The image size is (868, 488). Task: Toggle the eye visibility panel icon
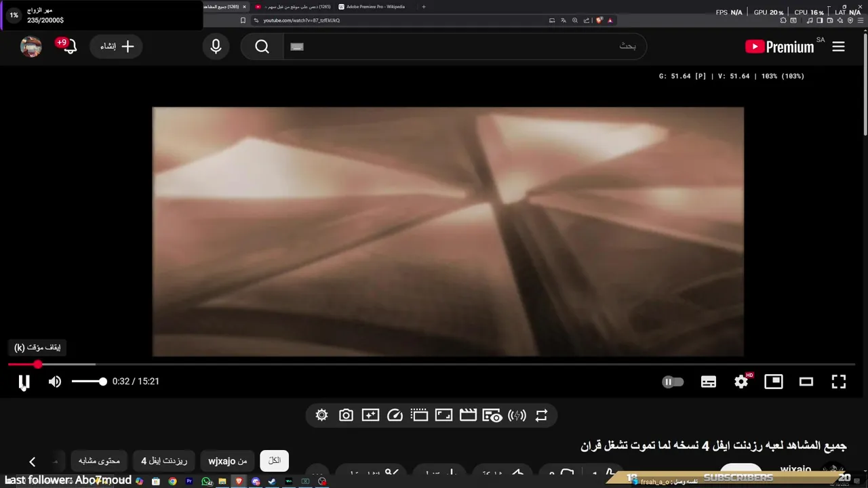[492, 415]
